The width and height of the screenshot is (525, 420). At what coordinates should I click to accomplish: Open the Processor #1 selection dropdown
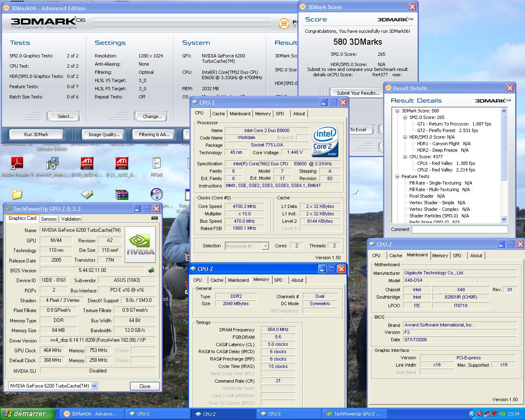[265, 246]
